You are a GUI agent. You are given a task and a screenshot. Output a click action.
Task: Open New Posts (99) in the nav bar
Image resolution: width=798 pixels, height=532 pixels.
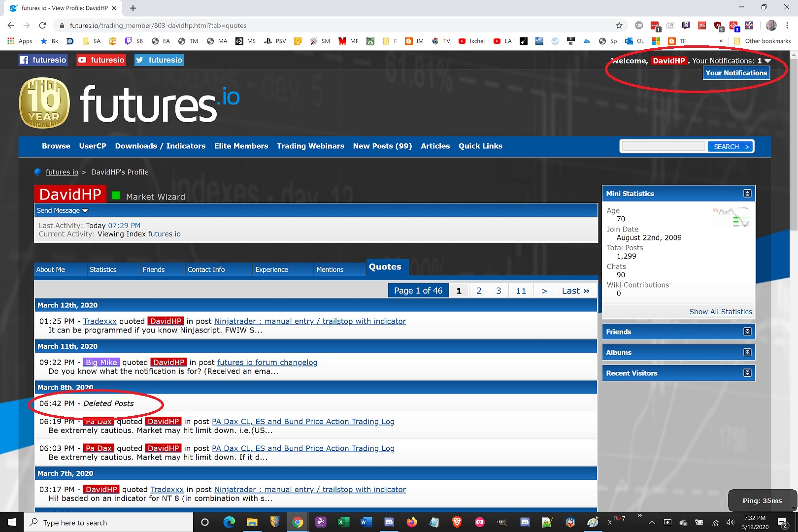(x=382, y=146)
